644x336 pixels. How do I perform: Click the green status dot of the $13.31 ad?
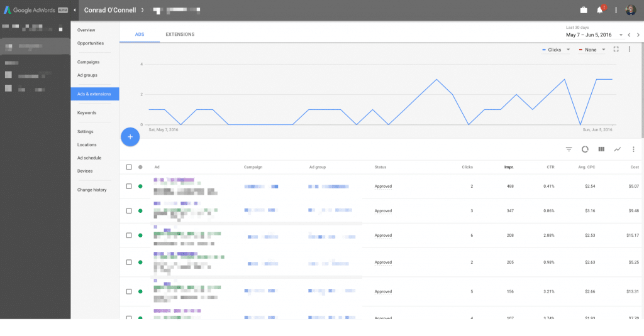[140, 291]
